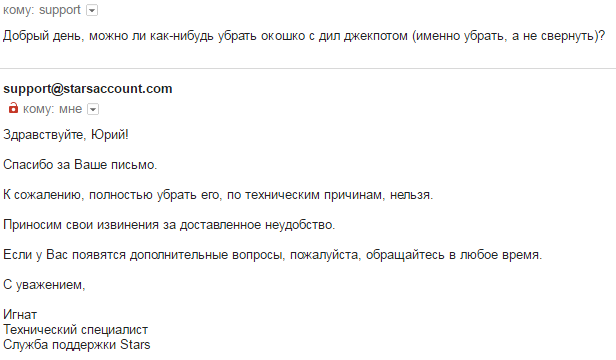Click the sentence starting 'Если у Вас появятся'
Image resolution: width=616 pixels, height=360 pixels.
click(272, 255)
